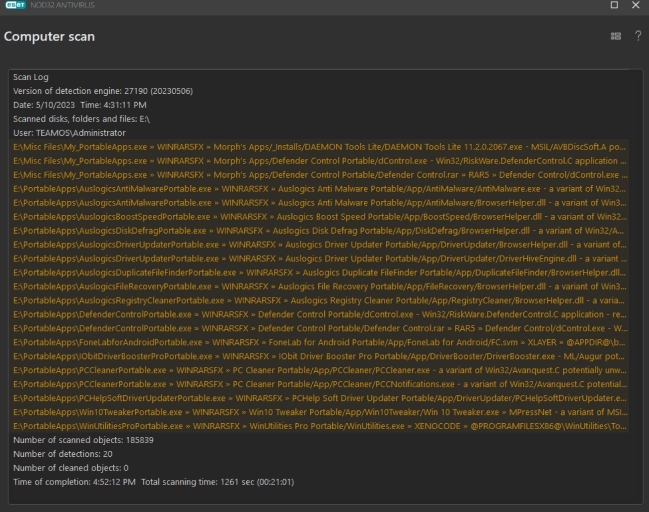Click the ESET logo in the title bar
Screen dimensions: 649x512
point(15,5)
